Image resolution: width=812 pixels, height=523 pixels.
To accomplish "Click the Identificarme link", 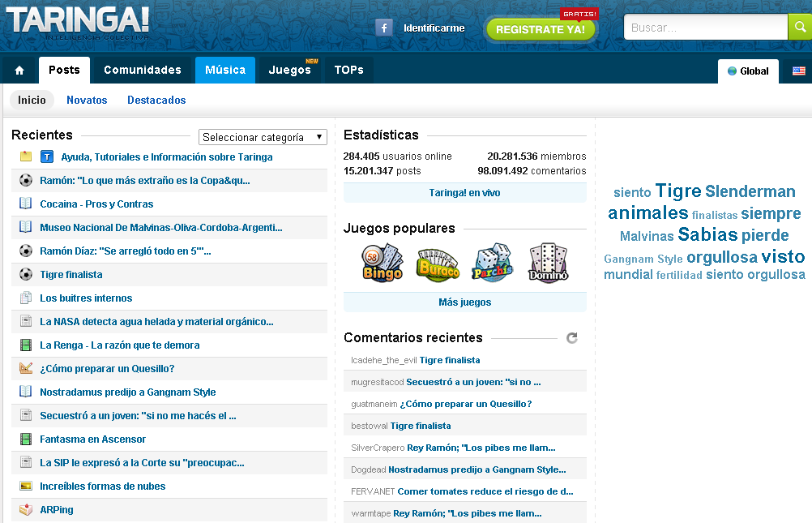I will (434, 28).
